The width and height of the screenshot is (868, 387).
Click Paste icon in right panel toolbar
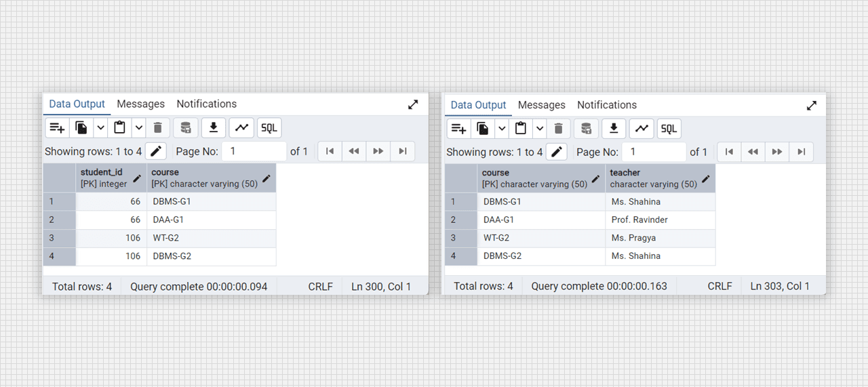[521, 128]
